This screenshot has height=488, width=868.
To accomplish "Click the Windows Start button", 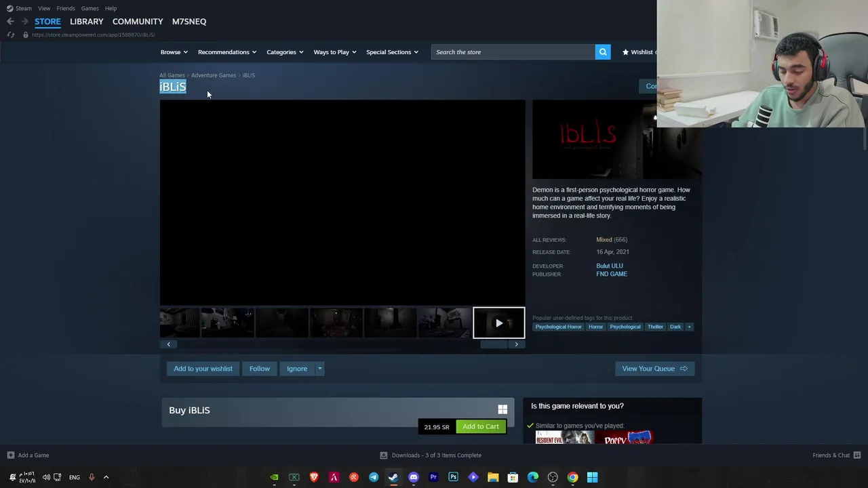I will tap(592, 477).
